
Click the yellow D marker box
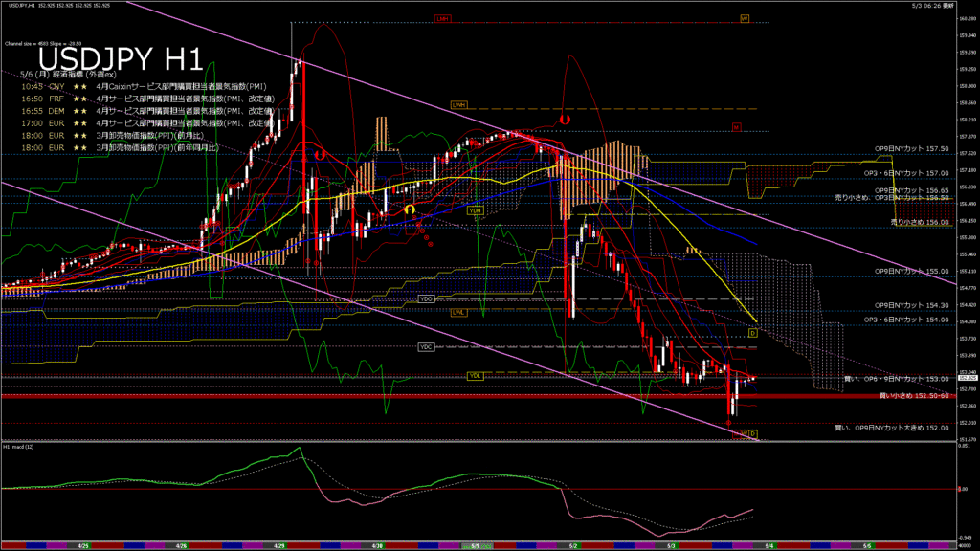coord(752,333)
